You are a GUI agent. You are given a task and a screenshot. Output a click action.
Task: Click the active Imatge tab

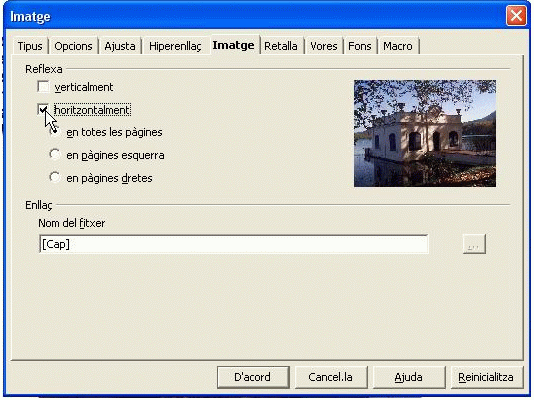(x=233, y=45)
